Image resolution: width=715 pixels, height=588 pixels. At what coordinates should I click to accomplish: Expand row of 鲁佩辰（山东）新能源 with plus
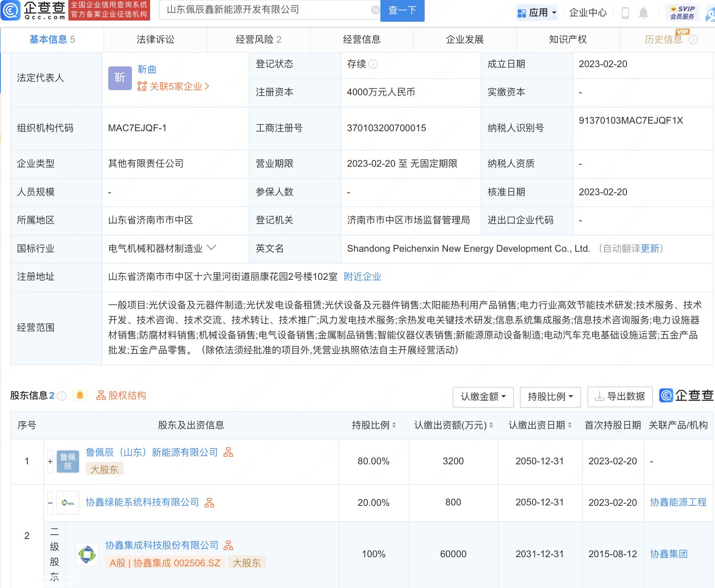tap(50, 461)
